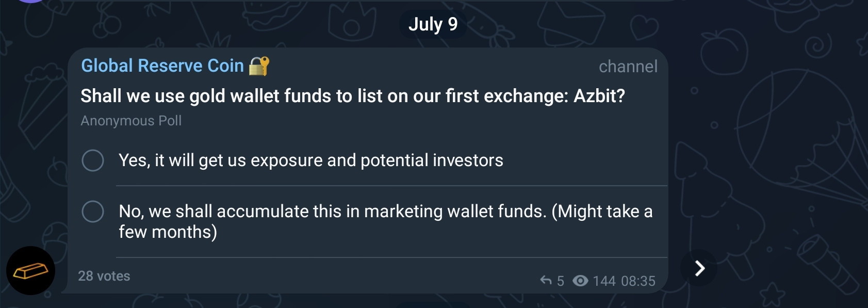Click the lock-and-key emoji beside channel name
Viewport: 868px width, 308px height.
[x=259, y=66]
